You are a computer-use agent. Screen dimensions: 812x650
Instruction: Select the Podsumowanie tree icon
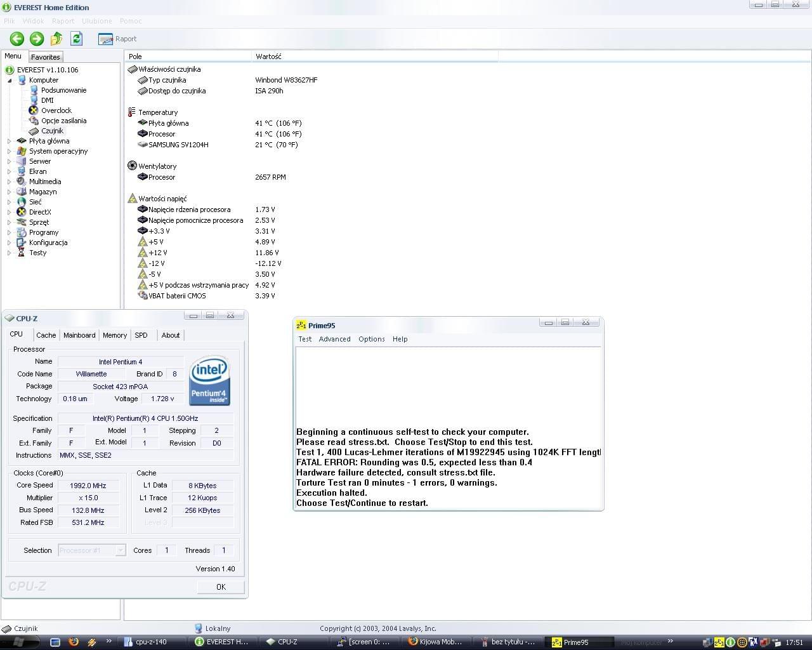click(x=35, y=90)
